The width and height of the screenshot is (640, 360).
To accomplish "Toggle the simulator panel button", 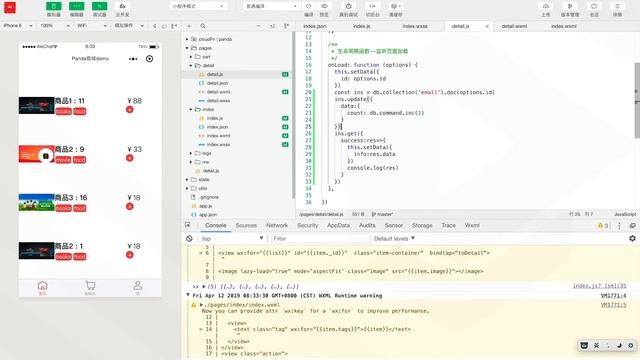I will point(53,7).
